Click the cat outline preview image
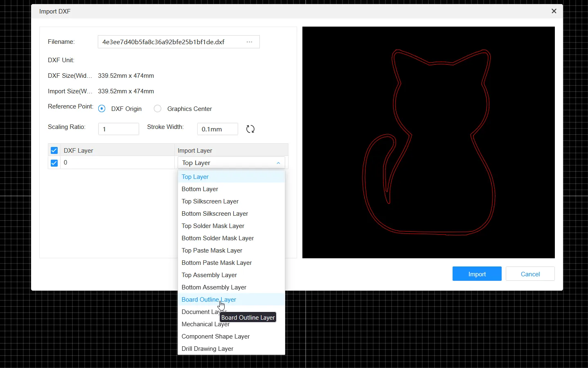This screenshot has width=588, height=368. coord(428,142)
